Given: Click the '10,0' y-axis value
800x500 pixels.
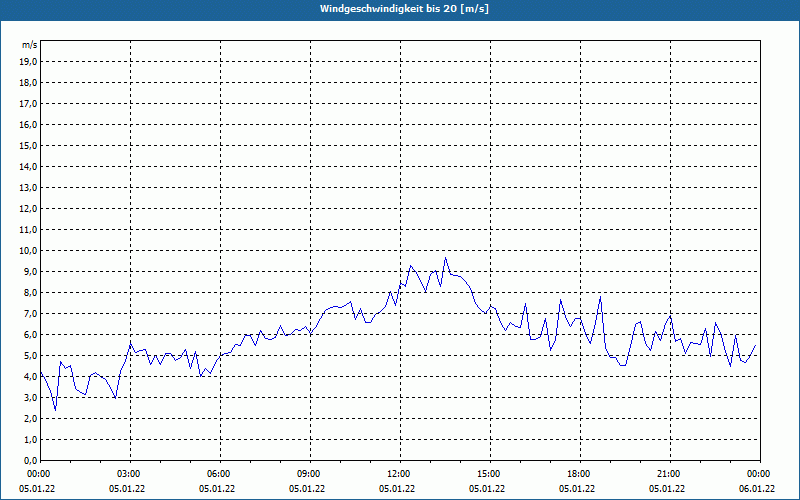Looking at the screenshot, I should click(29, 251).
